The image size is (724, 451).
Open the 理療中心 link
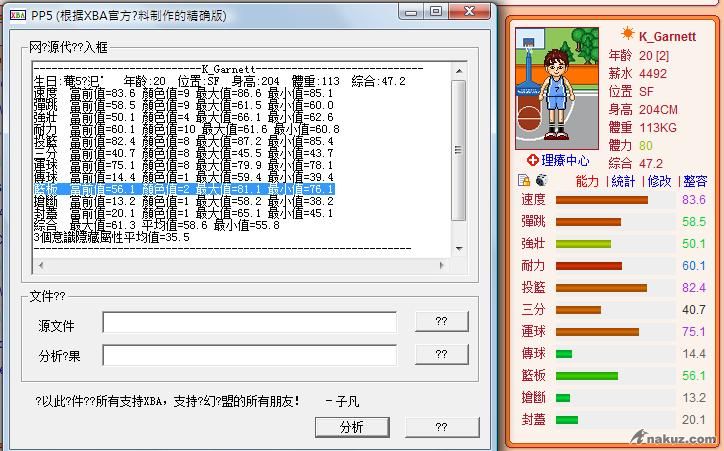[x=565, y=161]
